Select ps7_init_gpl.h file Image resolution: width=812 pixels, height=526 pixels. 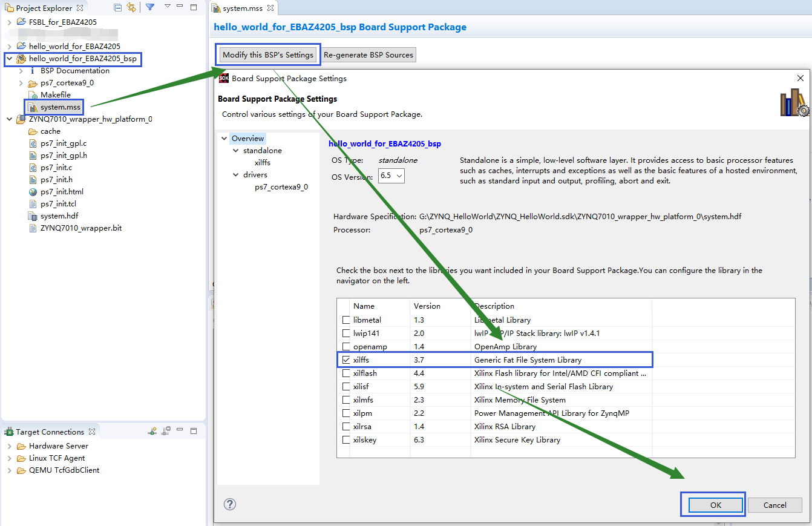click(64, 156)
